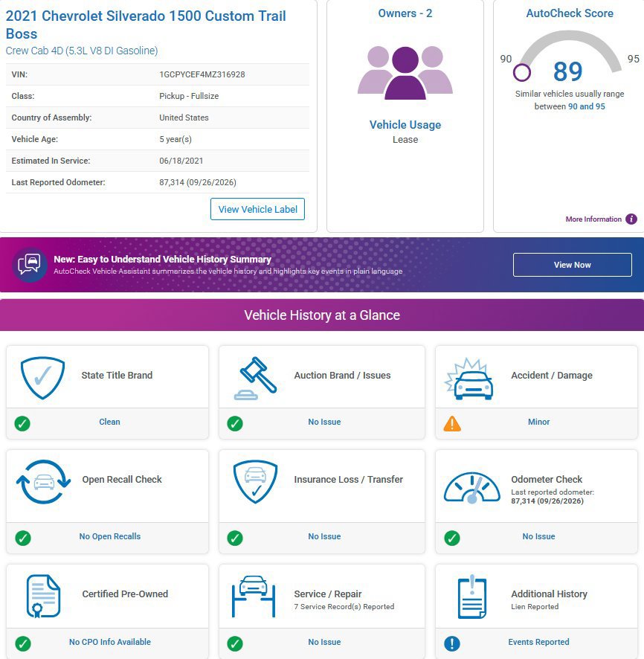Click the State Title Brand shield icon
Screen dimensions: 644x659
click(43, 377)
